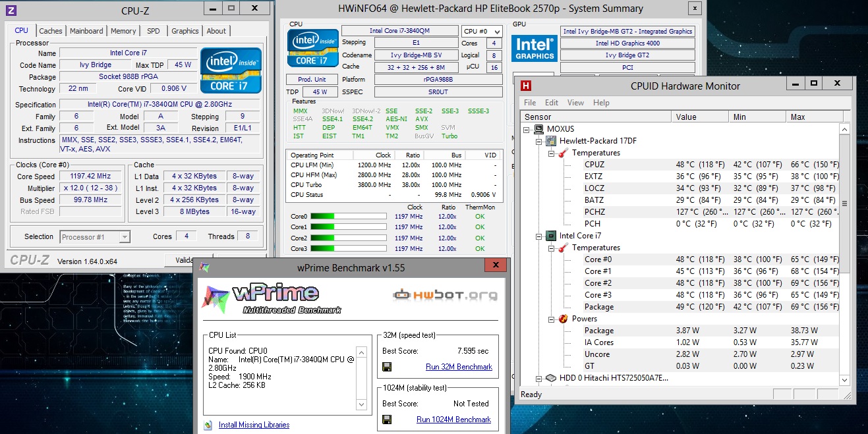The width and height of the screenshot is (868, 434).
Task: Collapse the Hewlett-Packard 17DF node
Action: 539,142
